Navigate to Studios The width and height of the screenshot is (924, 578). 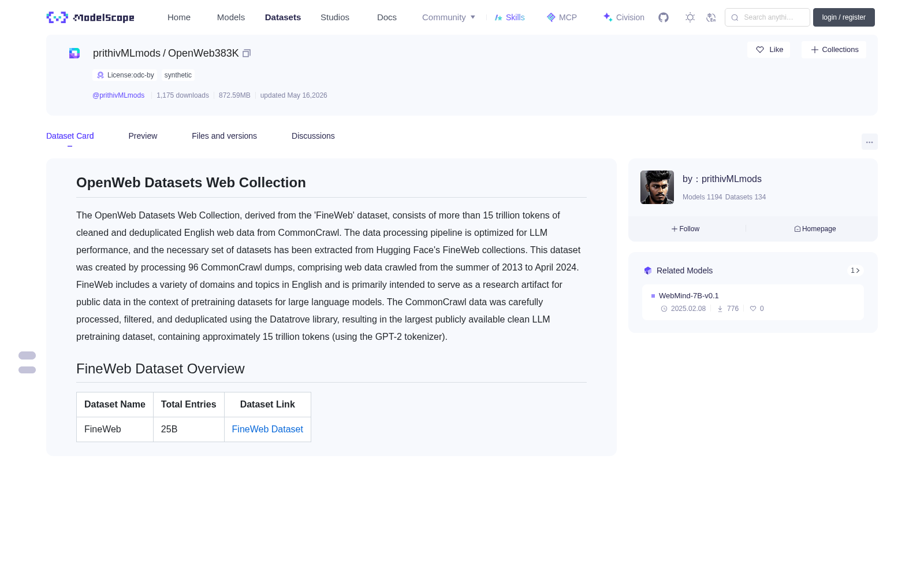click(x=335, y=17)
